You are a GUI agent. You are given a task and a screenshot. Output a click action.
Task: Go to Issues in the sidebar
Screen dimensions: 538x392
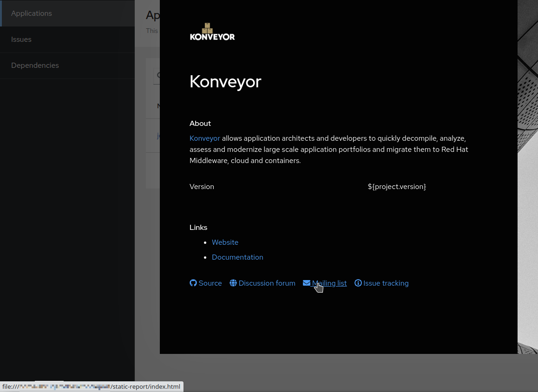[x=67, y=39]
